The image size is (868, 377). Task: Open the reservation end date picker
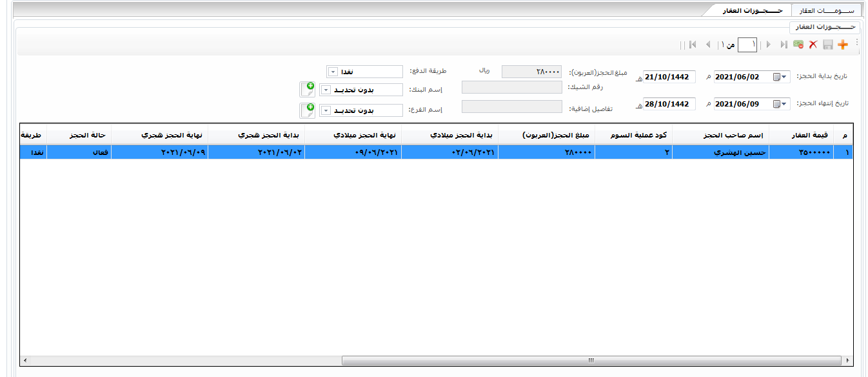[x=784, y=104]
